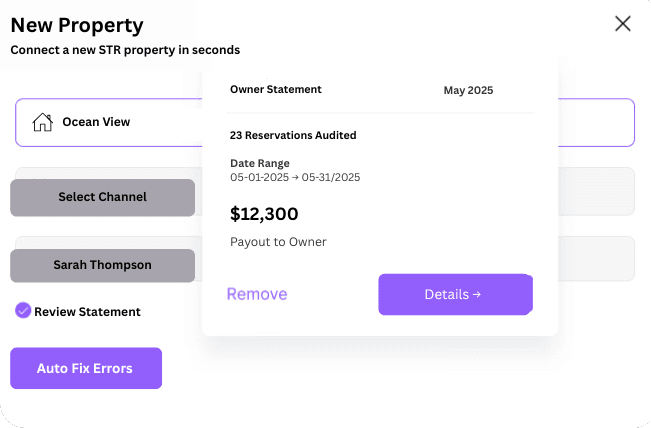Click the 23 Reservations Audited label
This screenshot has width=651, height=428.
point(293,135)
